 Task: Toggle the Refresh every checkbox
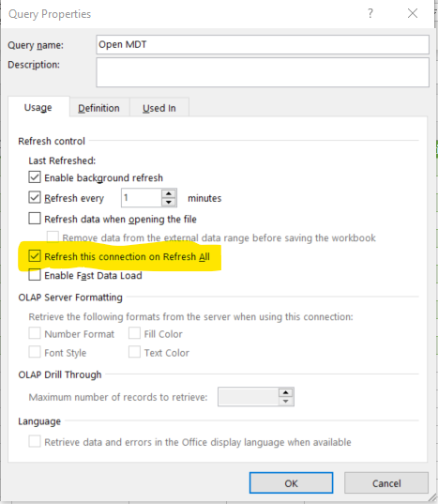(x=35, y=197)
